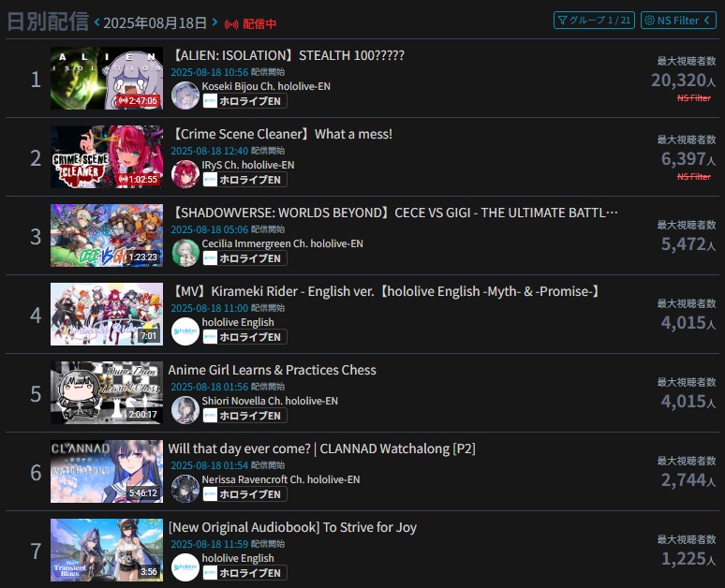Screen dimensions: 725x588
Task: Click hololive English name on Kirameki Rider row
Action: 238,322
